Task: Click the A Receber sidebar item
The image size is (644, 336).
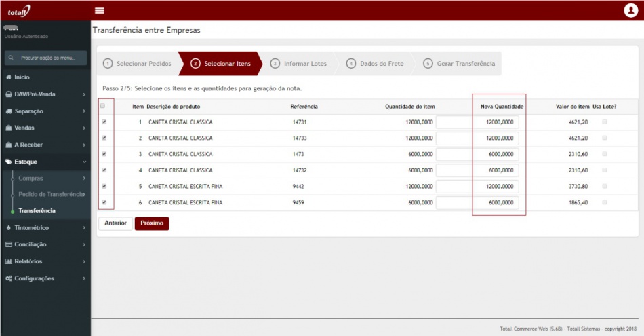Action: (x=28, y=145)
